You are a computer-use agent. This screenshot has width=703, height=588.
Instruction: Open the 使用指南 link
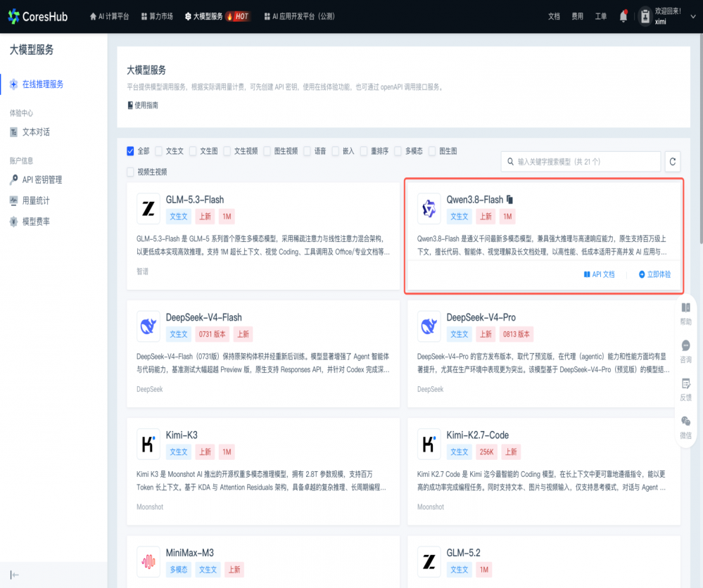143,106
